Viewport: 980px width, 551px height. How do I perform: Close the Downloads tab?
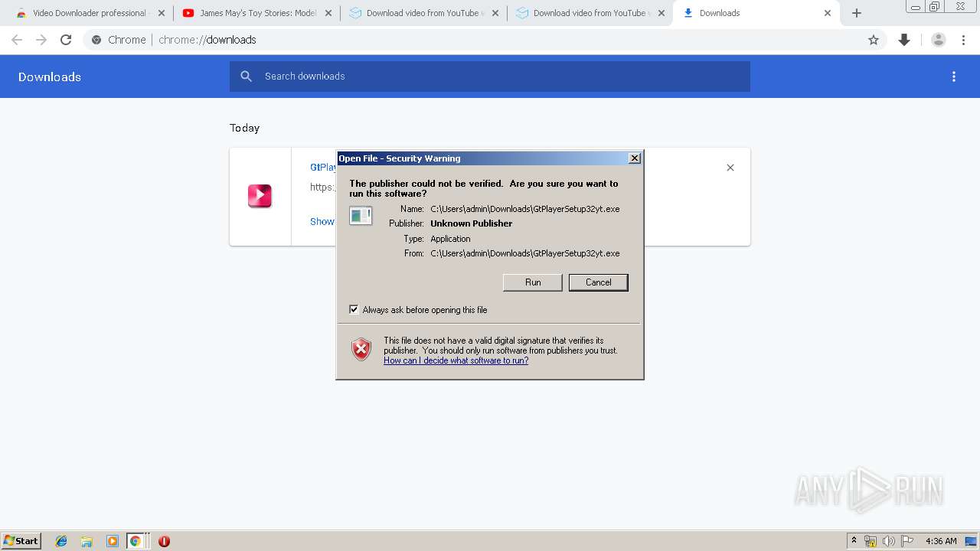(828, 13)
